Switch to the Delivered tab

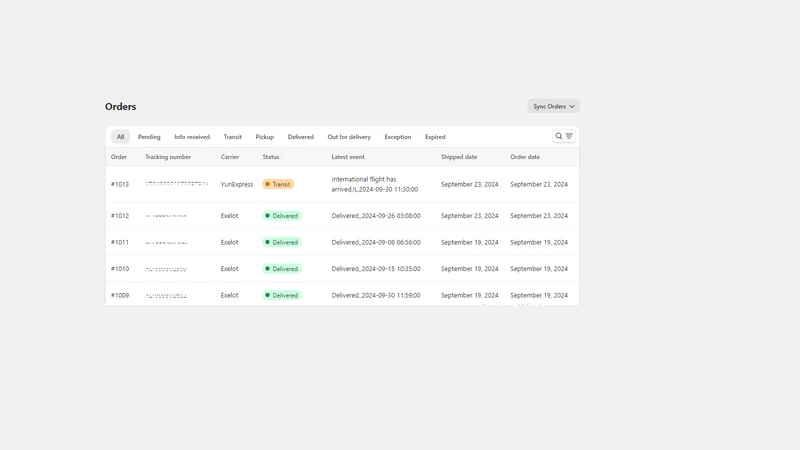(x=301, y=137)
